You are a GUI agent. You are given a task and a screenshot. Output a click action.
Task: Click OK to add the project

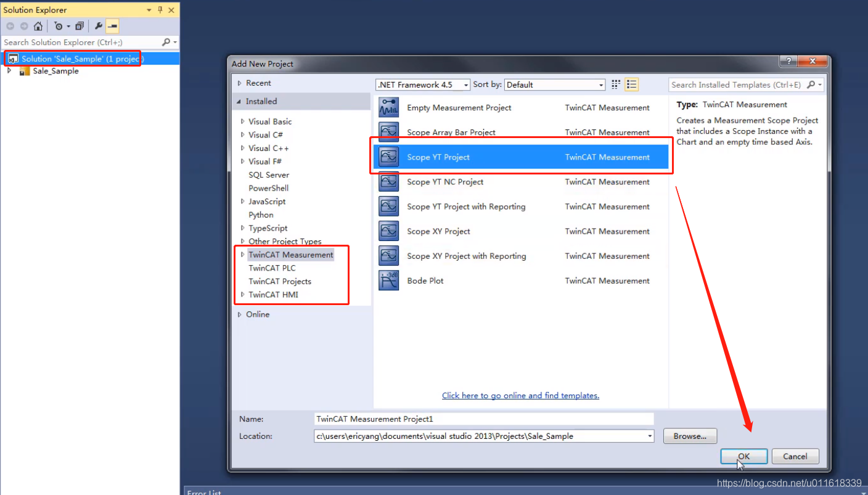tap(744, 457)
